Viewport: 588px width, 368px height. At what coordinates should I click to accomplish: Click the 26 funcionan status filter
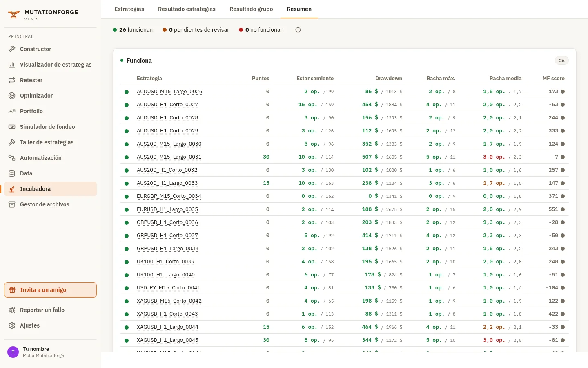click(x=133, y=30)
